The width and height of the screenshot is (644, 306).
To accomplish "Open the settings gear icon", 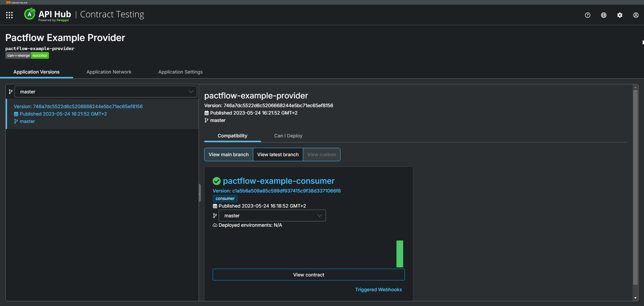I will [620, 15].
